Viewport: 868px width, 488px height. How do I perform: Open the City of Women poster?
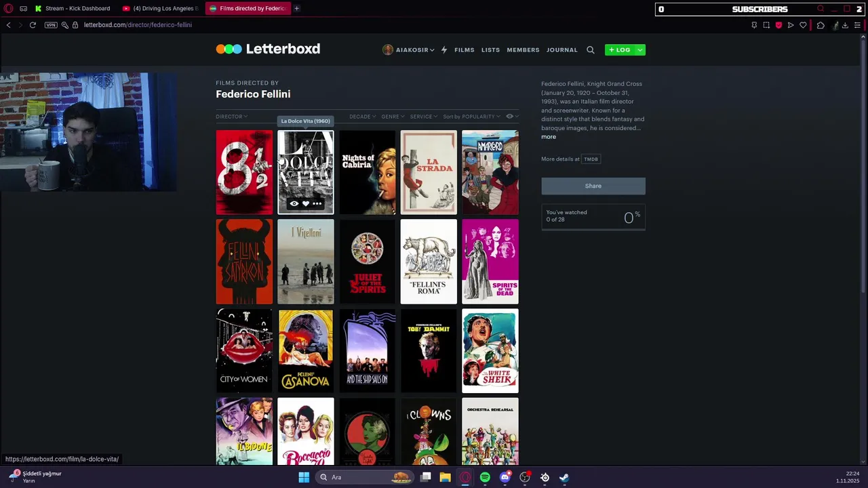(x=244, y=351)
